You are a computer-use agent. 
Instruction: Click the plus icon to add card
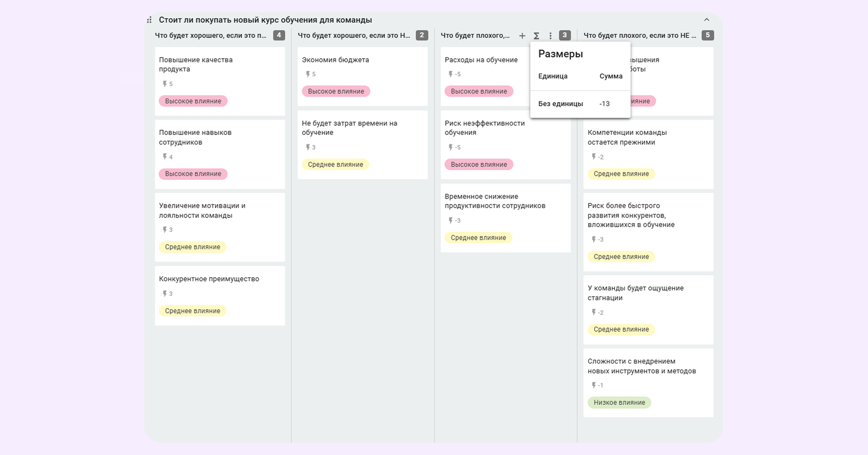[x=522, y=36]
